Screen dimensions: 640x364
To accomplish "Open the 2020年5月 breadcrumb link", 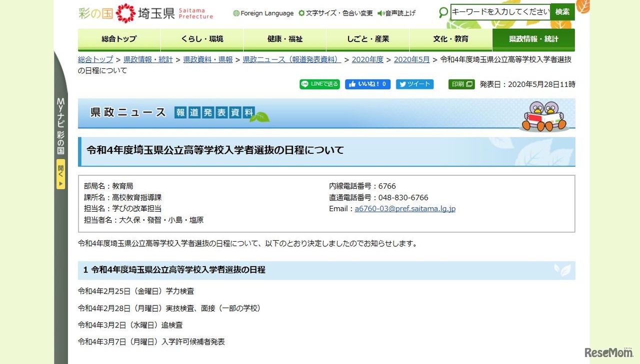I will 411,59.
